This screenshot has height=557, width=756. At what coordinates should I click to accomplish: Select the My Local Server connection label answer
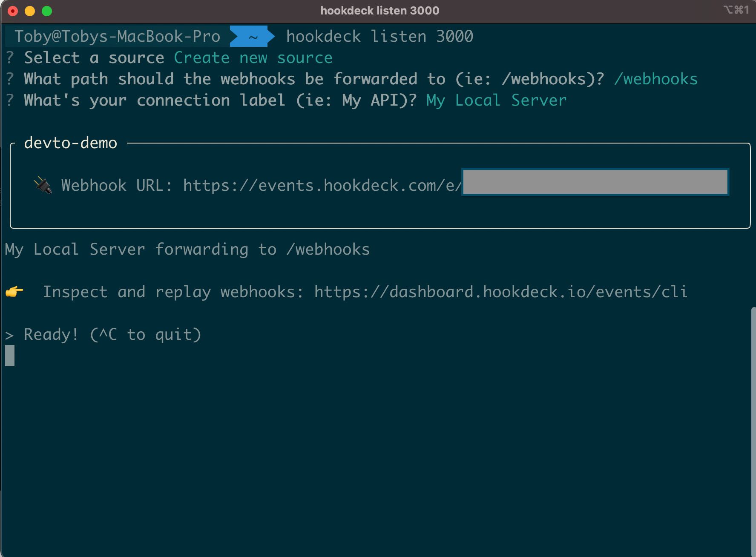tap(496, 100)
